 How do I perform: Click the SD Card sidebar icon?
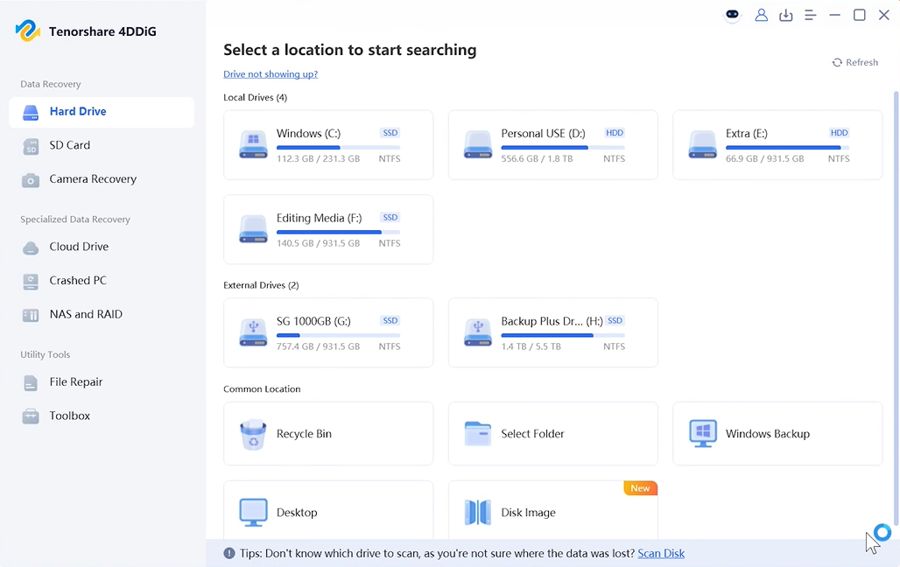pos(30,146)
